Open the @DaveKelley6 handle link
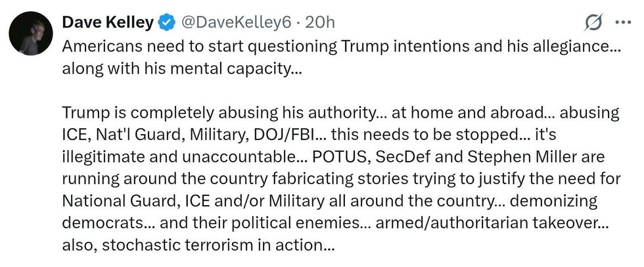 pos(235,22)
